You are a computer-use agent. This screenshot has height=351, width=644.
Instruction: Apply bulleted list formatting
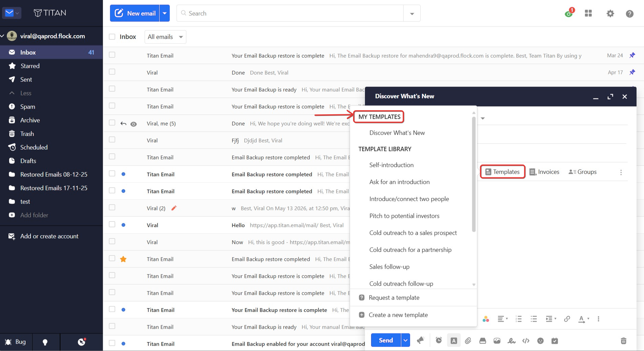click(534, 319)
